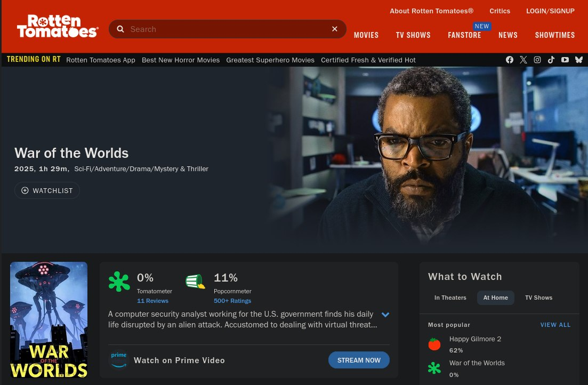Open the Bluesky butterfly icon
The height and width of the screenshot is (385, 588).
pyautogui.click(x=578, y=60)
